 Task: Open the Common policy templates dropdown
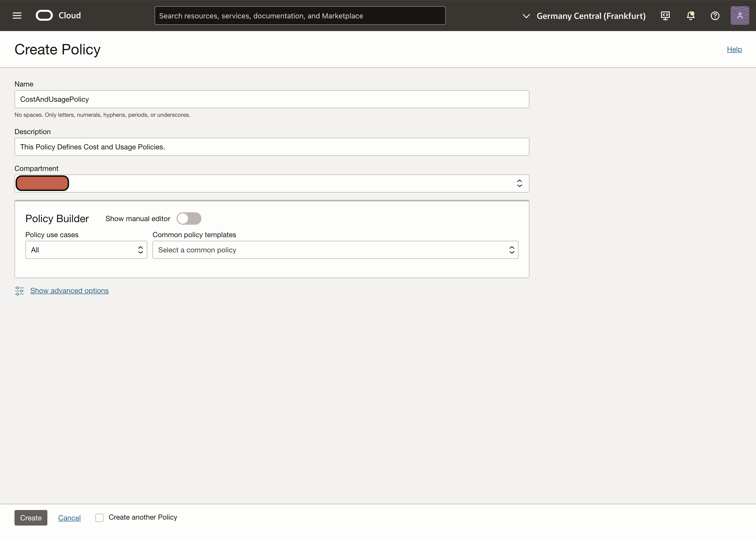click(x=336, y=250)
